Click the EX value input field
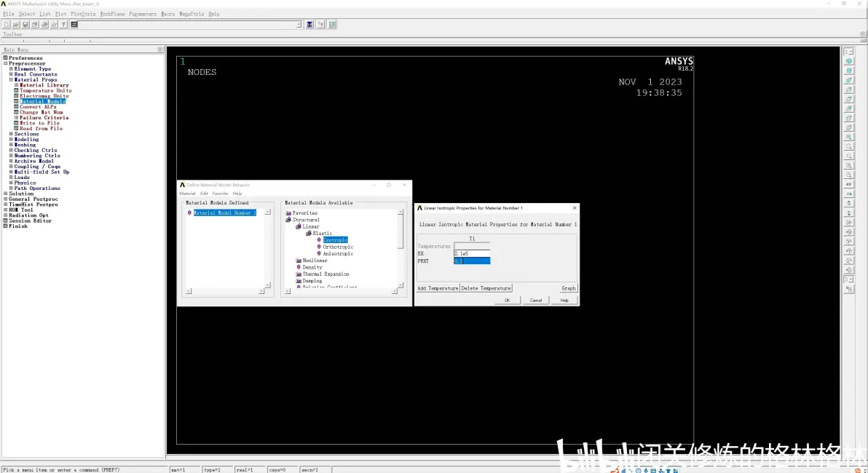This screenshot has width=868, height=473. point(472,253)
